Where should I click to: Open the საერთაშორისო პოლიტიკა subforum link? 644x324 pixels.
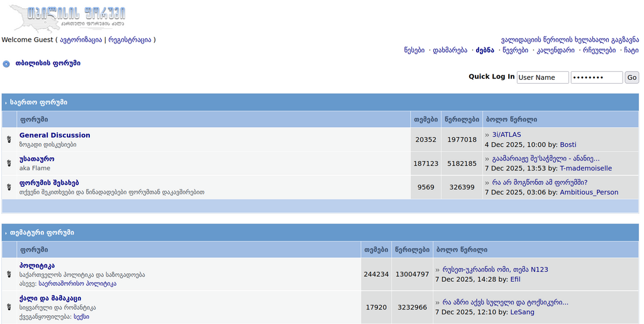[x=77, y=284]
